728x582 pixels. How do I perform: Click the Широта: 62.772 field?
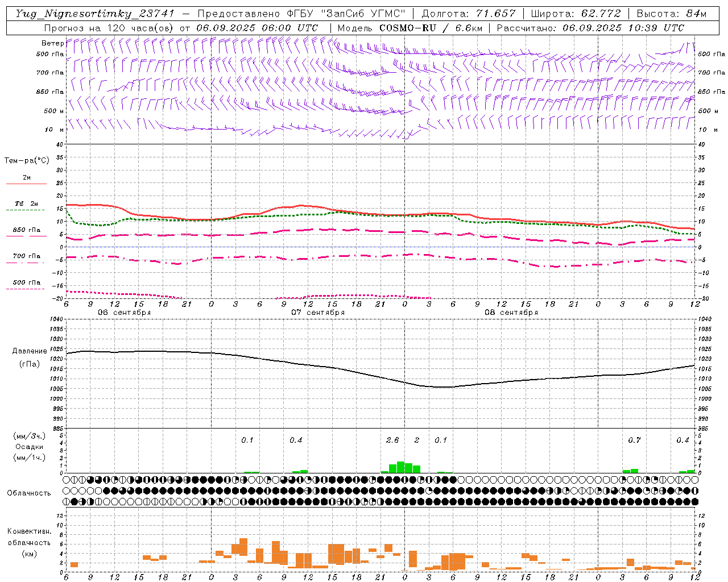point(576,14)
